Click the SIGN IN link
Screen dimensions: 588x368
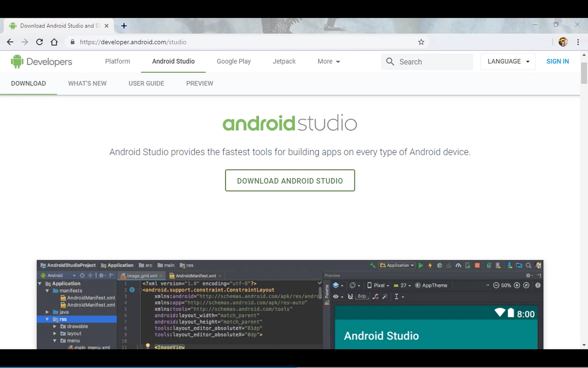coord(558,61)
